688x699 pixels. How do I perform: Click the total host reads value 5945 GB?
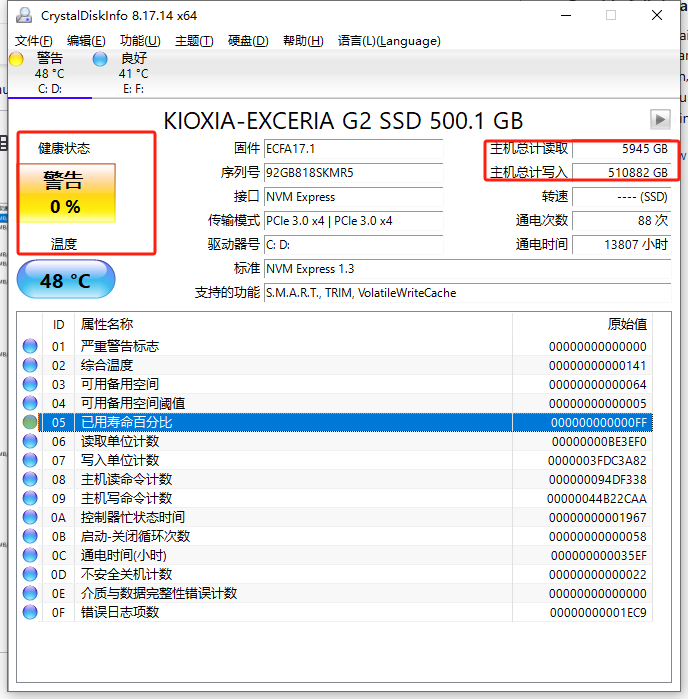point(622,149)
